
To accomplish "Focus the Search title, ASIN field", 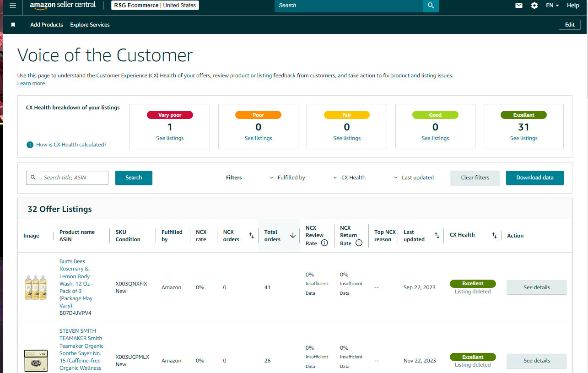I will [x=74, y=178].
